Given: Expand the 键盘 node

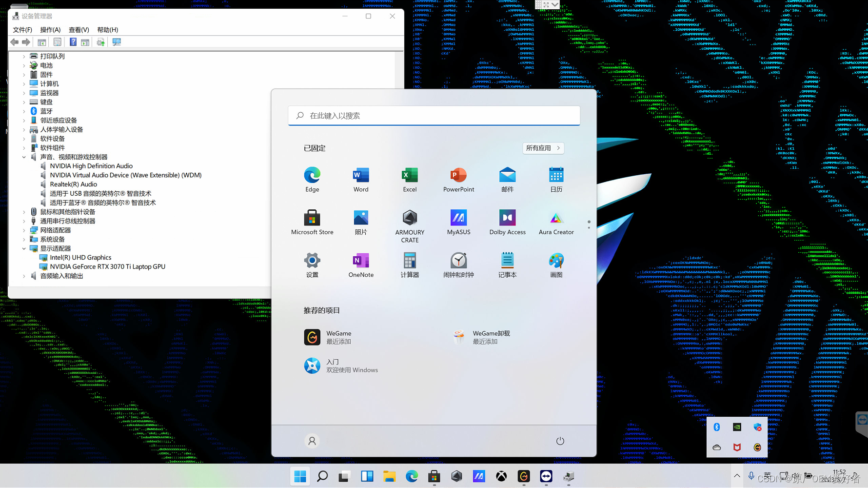Looking at the screenshot, I should [x=24, y=102].
